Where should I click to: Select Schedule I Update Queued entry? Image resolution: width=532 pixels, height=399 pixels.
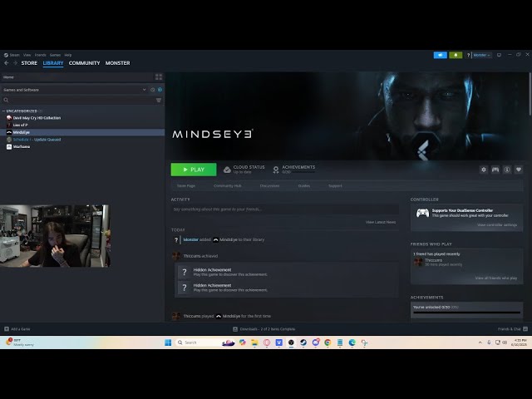[x=37, y=140]
